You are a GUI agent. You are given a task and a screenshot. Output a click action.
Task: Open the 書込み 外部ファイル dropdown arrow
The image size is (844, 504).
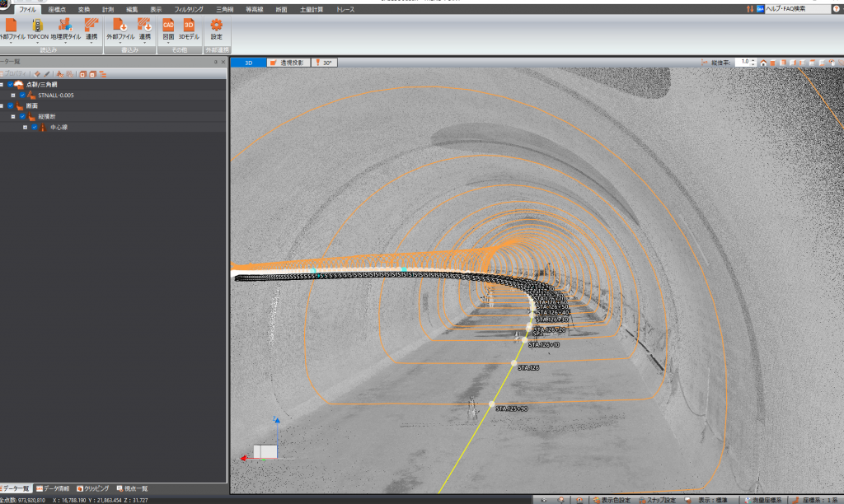pos(120,43)
